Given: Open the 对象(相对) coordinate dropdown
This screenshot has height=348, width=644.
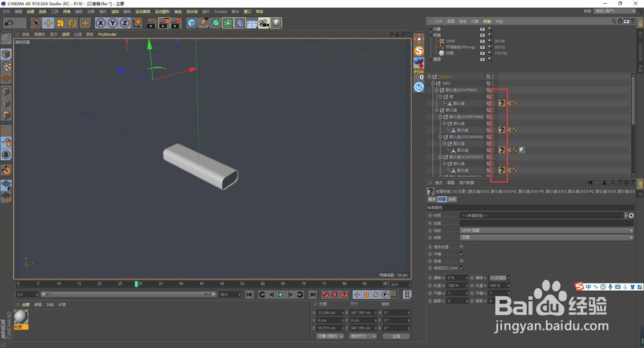Looking at the screenshot, I should [x=330, y=336].
